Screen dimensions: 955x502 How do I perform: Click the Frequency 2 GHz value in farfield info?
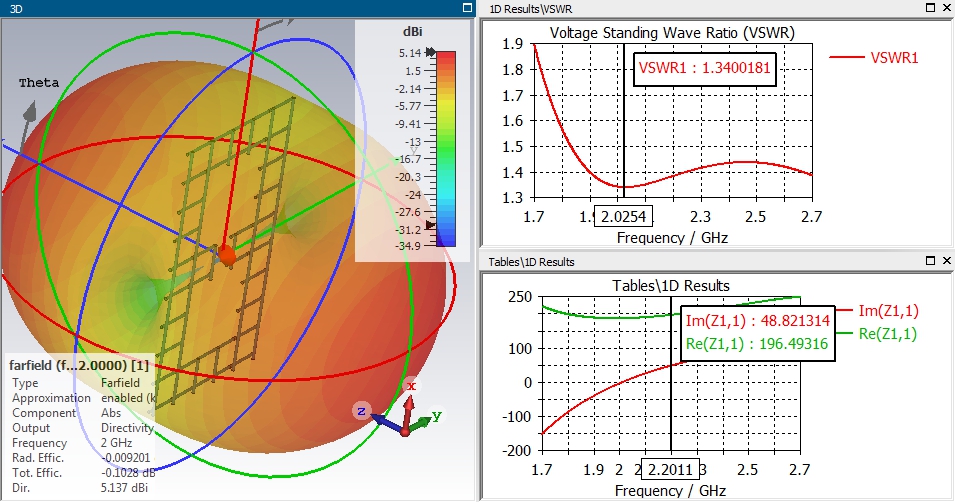point(116,443)
